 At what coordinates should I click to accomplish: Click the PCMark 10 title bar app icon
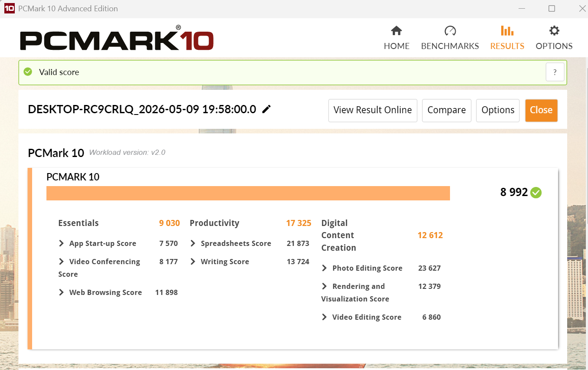tap(9, 8)
